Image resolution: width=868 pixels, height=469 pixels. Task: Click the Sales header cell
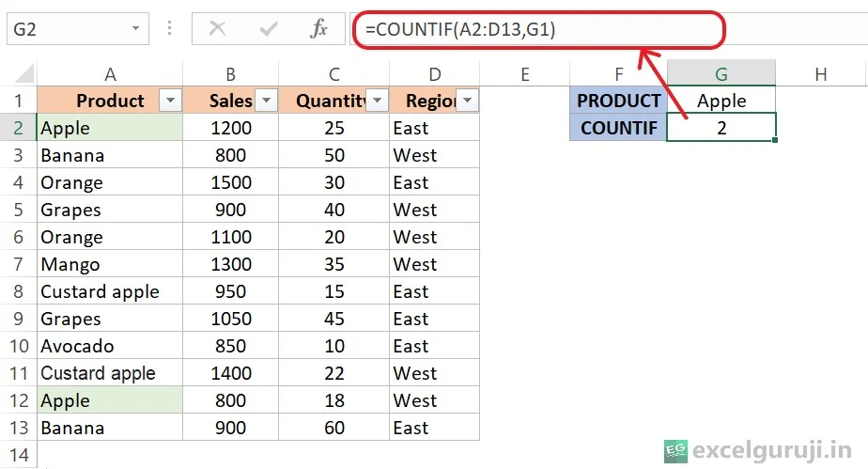(231, 101)
